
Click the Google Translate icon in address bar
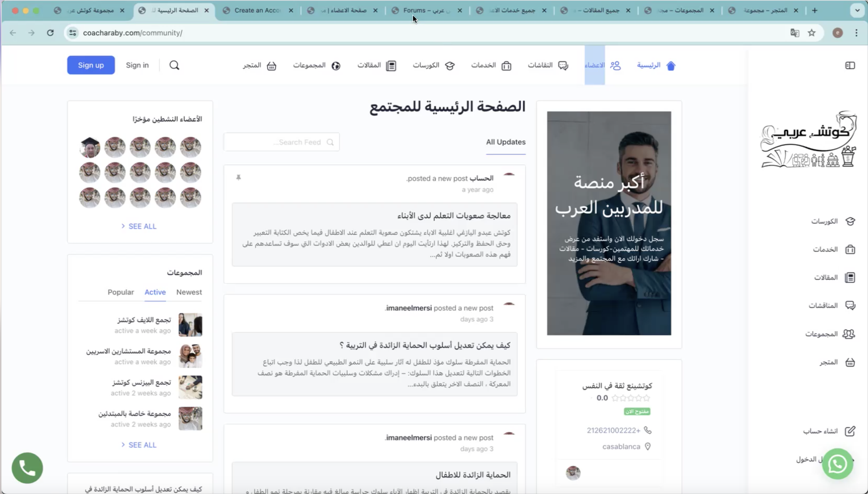coord(795,33)
